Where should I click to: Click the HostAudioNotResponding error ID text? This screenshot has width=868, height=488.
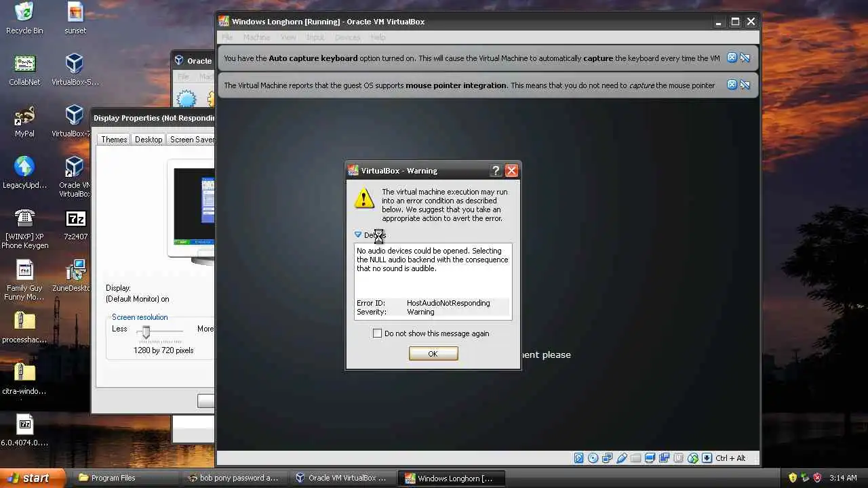point(448,303)
